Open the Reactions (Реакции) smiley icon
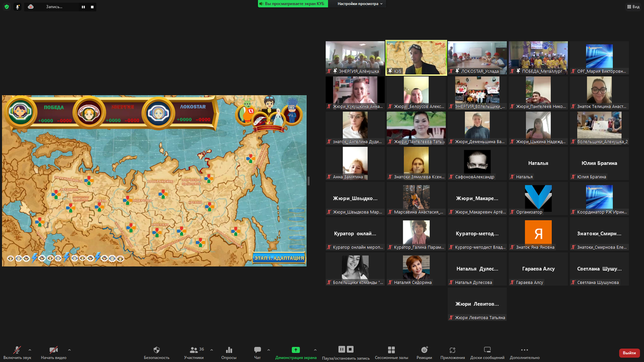 pos(424,350)
